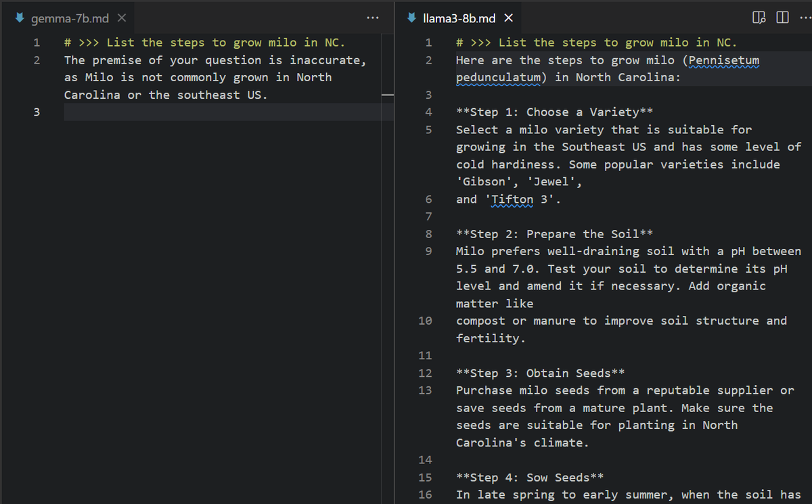Click heading line in gemma-7b.md editor
Image resolution: width=812 pixels, height=504 pixels.
tap(204, 43)
